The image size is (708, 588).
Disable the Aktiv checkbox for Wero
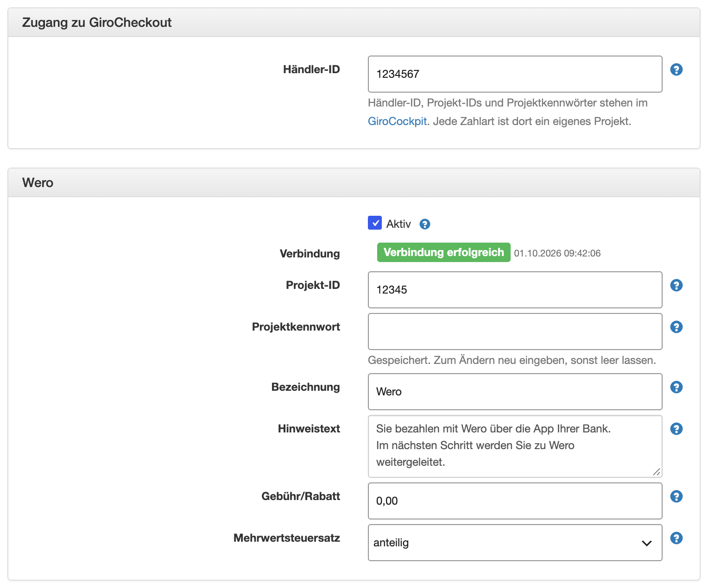coord(375,223)
